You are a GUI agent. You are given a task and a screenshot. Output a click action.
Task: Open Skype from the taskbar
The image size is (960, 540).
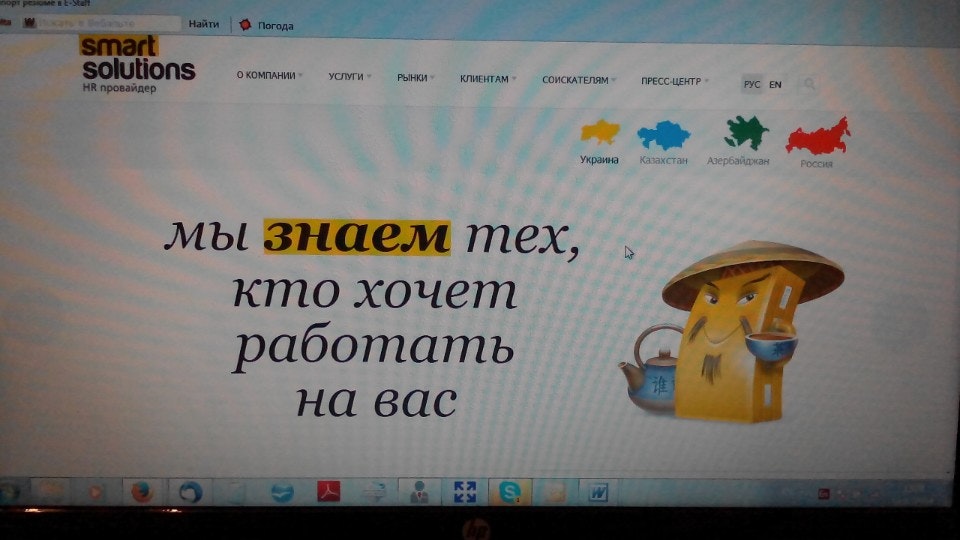pos(509,492)
